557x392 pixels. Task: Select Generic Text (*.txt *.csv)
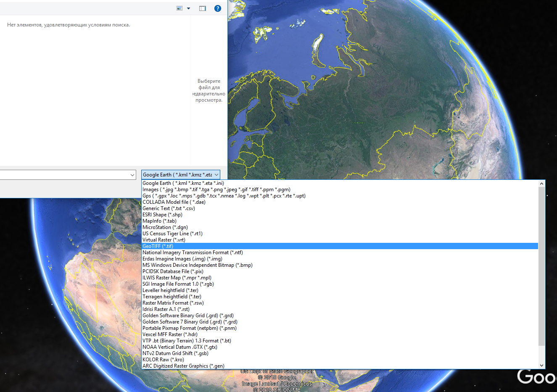pyautogui.click(x=340, y=208)
